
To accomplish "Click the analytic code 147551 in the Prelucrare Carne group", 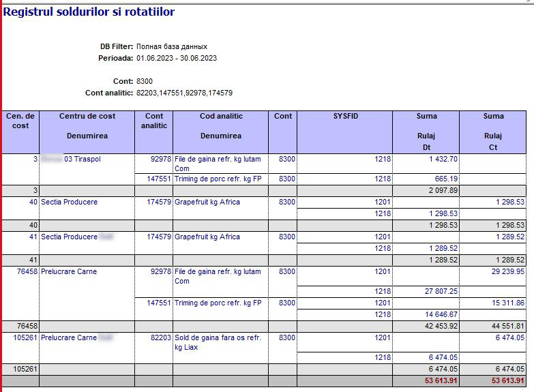I will tap(159, 303).
